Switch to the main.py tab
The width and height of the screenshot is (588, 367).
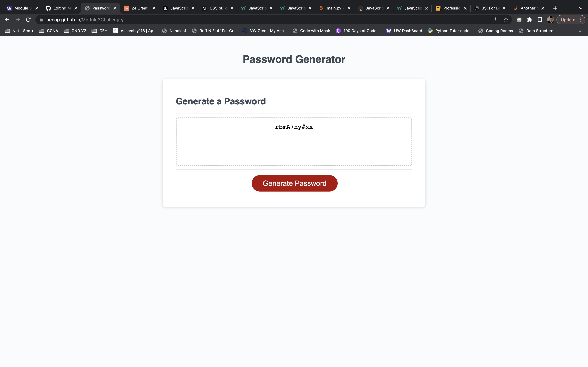point(334,8)
